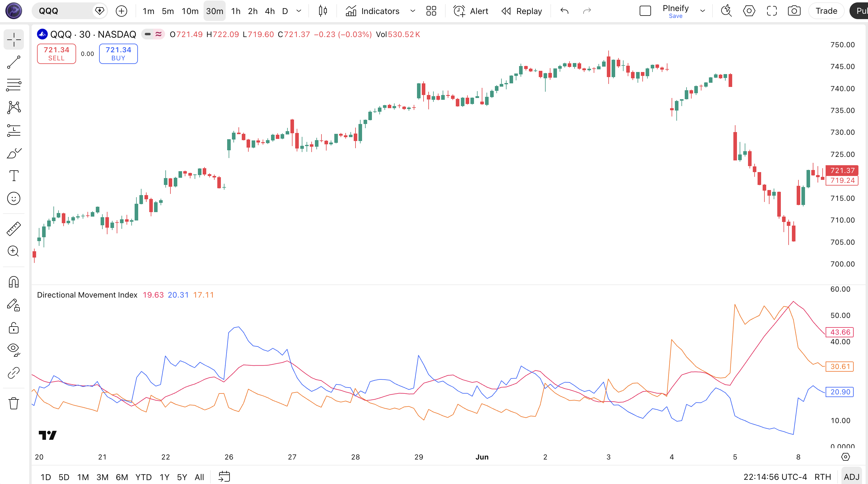The image size is (868, 484).
Task: Set date range to 1M
Action: pos(83,477)
